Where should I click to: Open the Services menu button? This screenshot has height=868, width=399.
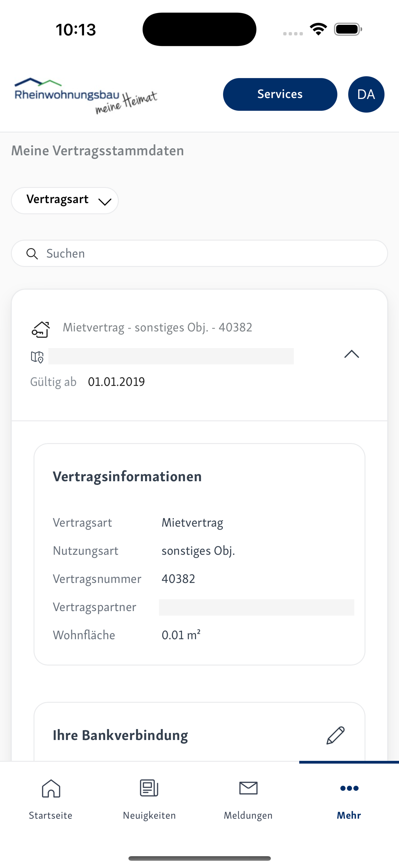[280, 94]
